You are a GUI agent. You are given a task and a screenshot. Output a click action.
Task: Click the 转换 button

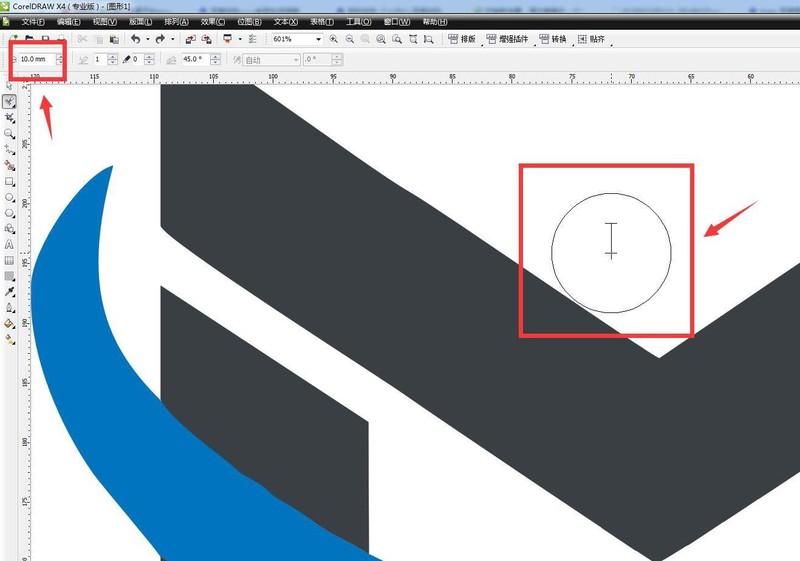tap(555, 39)
